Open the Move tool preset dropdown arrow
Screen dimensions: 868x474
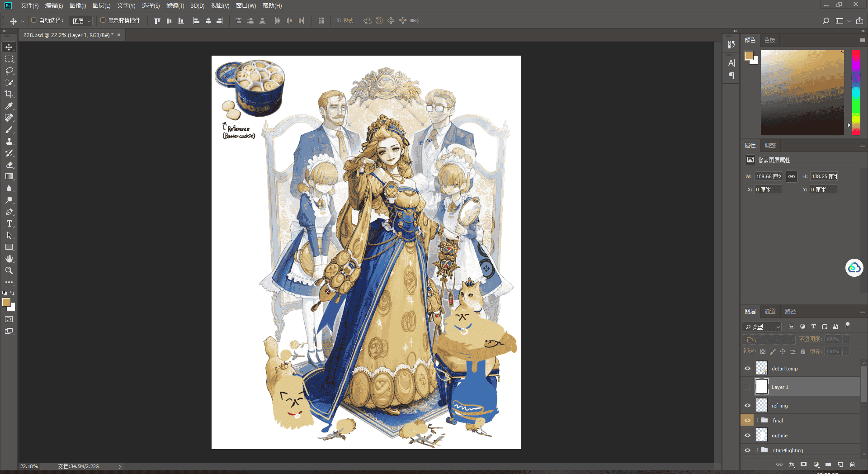(23, 21)
